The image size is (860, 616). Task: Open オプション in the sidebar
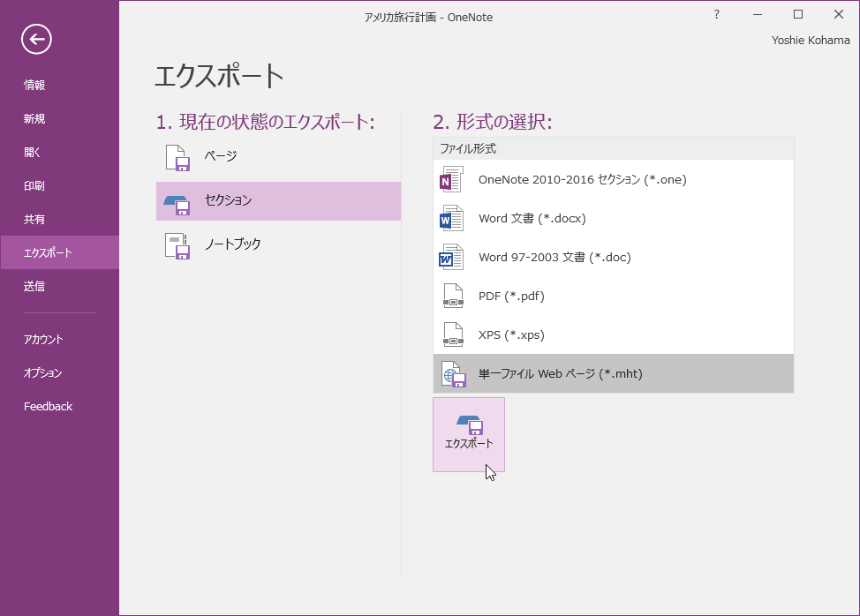(x=42, y=372)
